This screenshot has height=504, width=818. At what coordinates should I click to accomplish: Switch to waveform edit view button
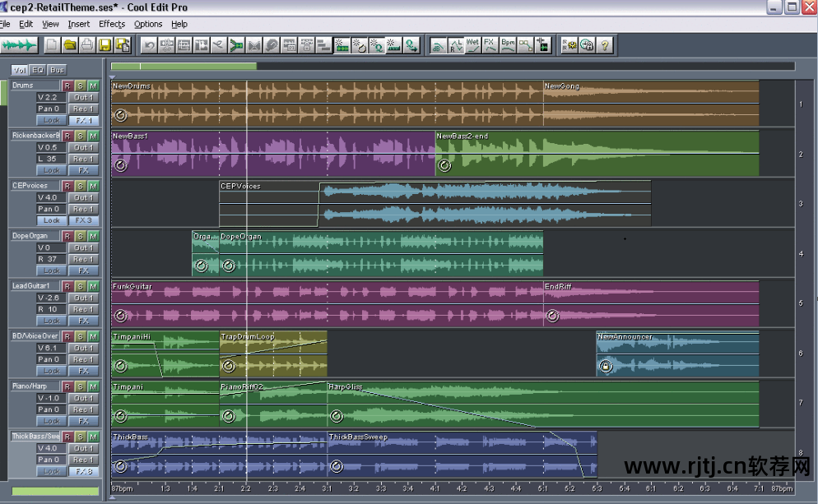19,46
